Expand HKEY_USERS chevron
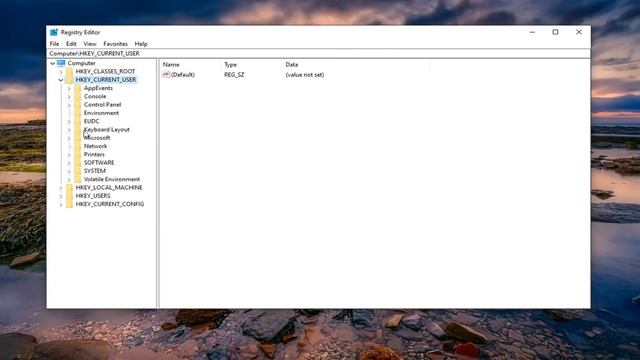640x360 pixels. tap(61, 196)
